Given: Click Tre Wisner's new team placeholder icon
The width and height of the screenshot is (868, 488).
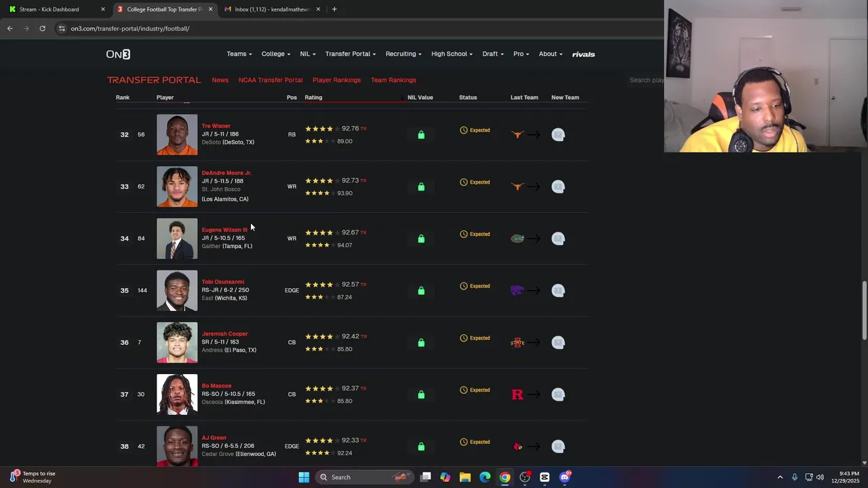Looking at the screenshot, I should click(x=558, y=134).
